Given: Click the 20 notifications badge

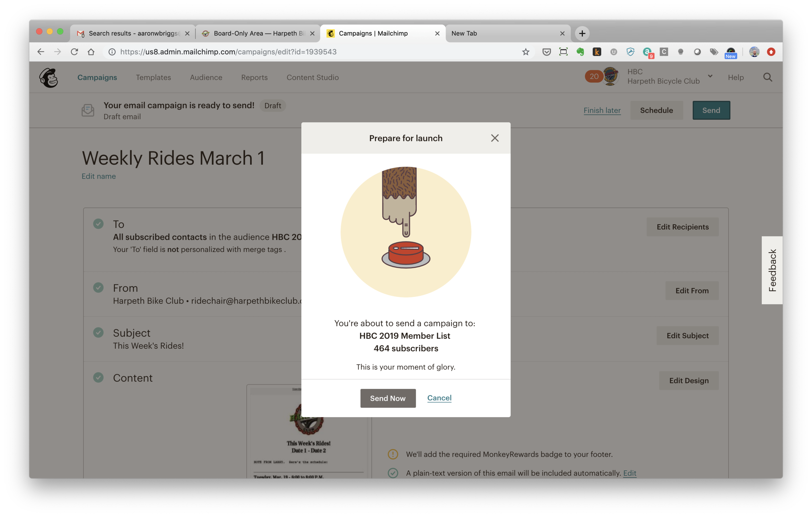Looking at the screenshot, I should coord(594,77).
